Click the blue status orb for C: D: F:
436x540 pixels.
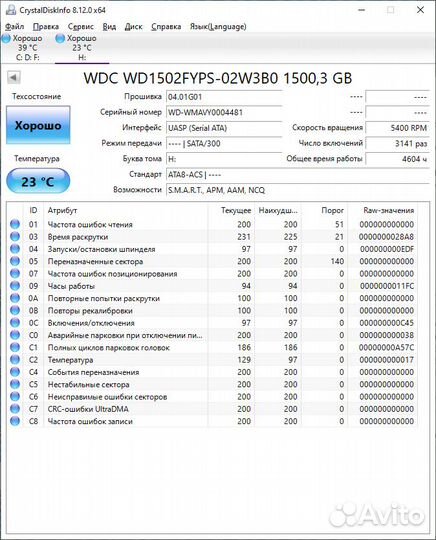click(x=6, y=39)
